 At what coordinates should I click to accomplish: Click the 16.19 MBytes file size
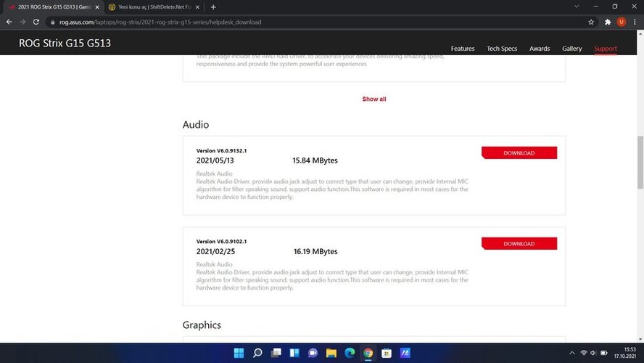click(315, 252)
